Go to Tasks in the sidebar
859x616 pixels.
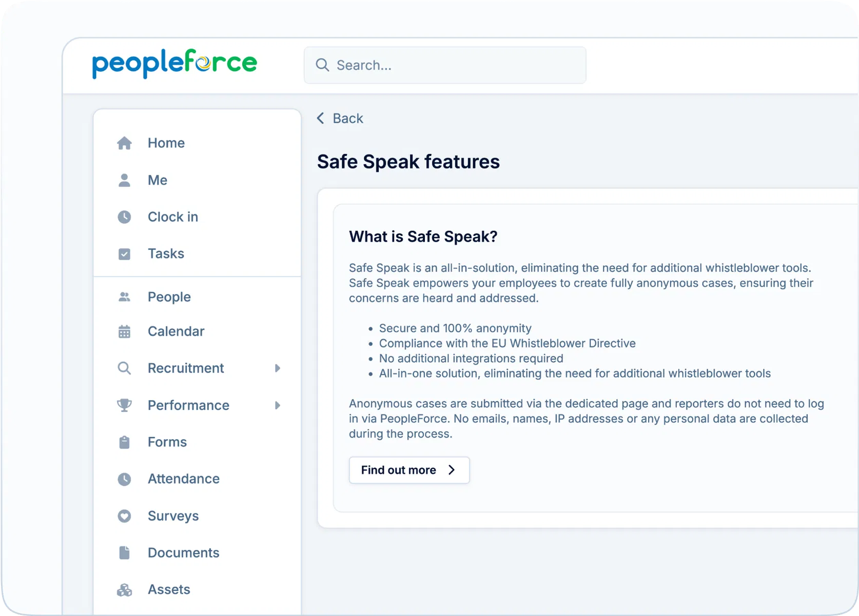point(166,254)
